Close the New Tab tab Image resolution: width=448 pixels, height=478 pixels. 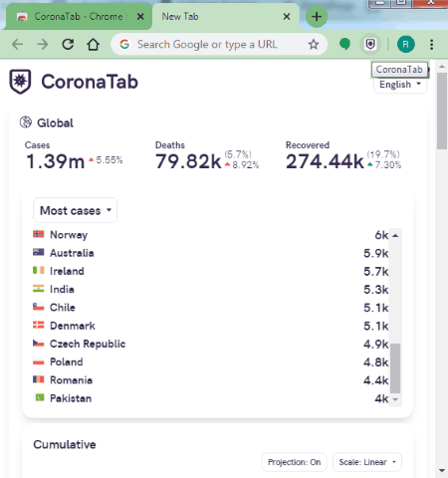[287, 17]
